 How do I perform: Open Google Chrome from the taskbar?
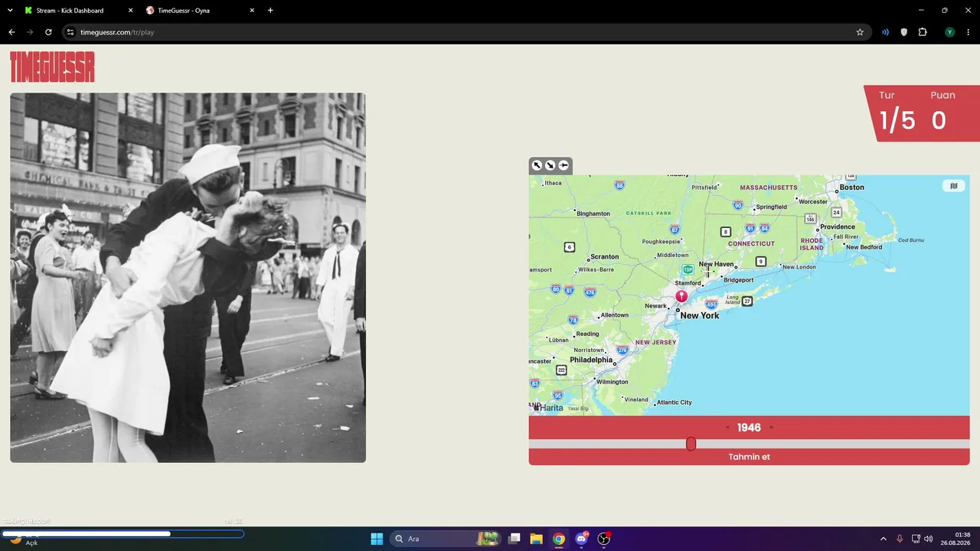point(559,539)
